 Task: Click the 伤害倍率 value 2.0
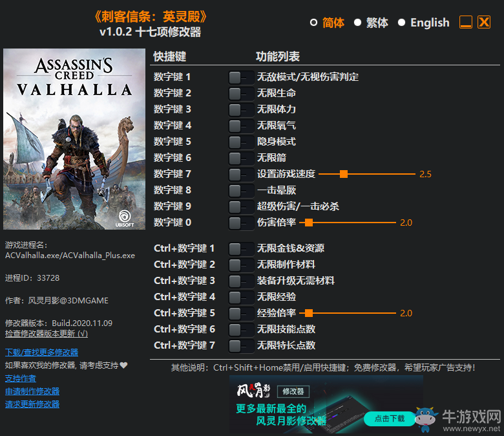pyautogui.click(x=406, y=223)
